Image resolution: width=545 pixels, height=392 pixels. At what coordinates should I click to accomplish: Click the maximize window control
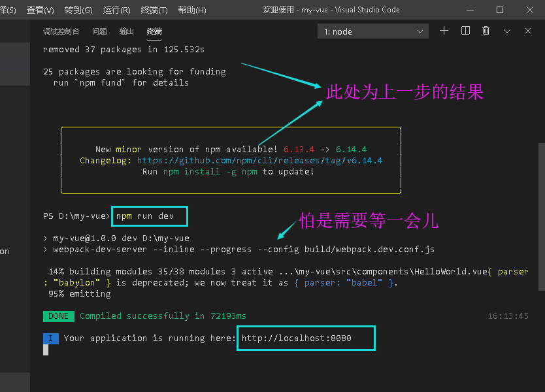(x=500, y=9)
